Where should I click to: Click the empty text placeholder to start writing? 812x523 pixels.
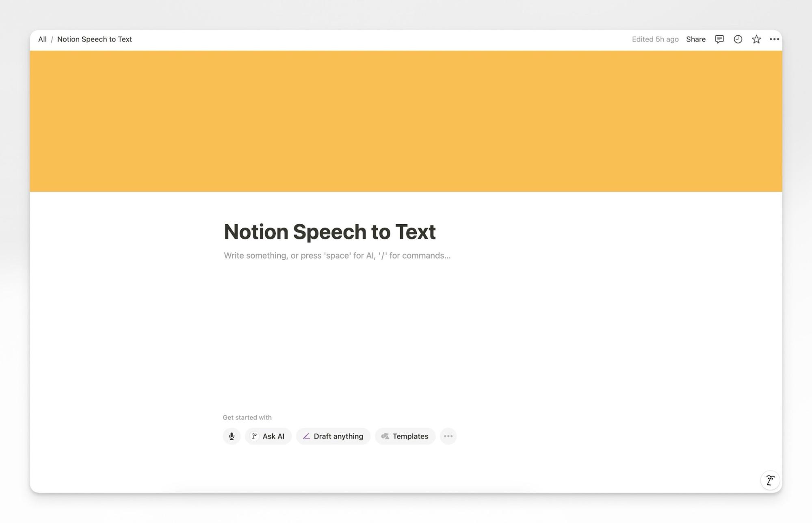tap(337, 256)
